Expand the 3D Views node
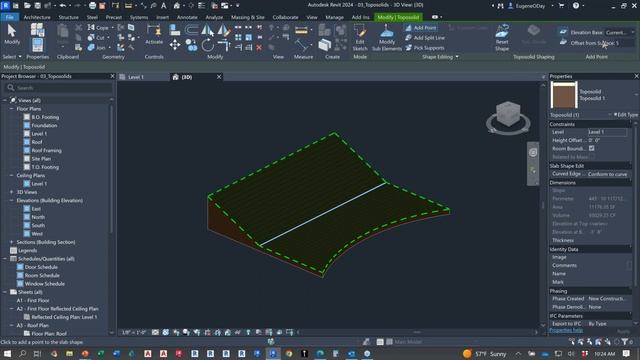This screenshot has height=360, width=640. tap(11, 192)
